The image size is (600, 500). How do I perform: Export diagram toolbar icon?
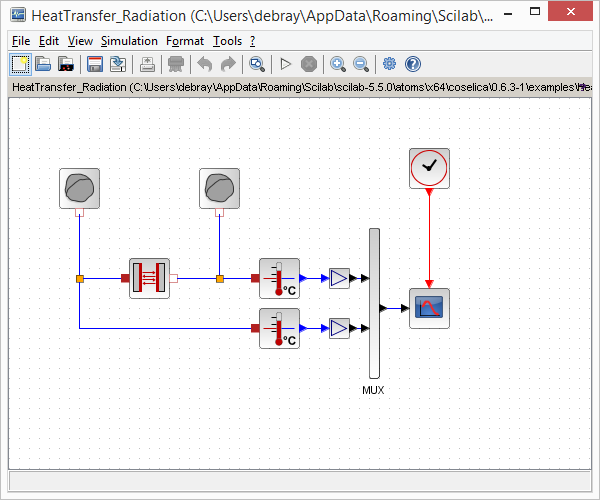[x=147, y=64]
